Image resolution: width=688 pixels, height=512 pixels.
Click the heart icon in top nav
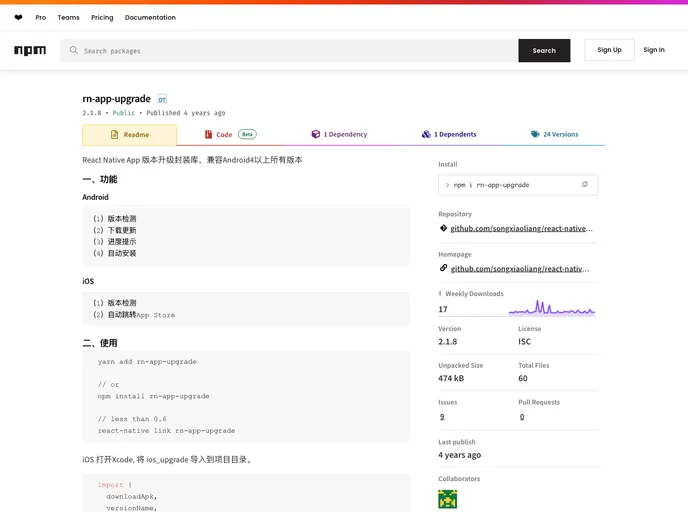18,18
